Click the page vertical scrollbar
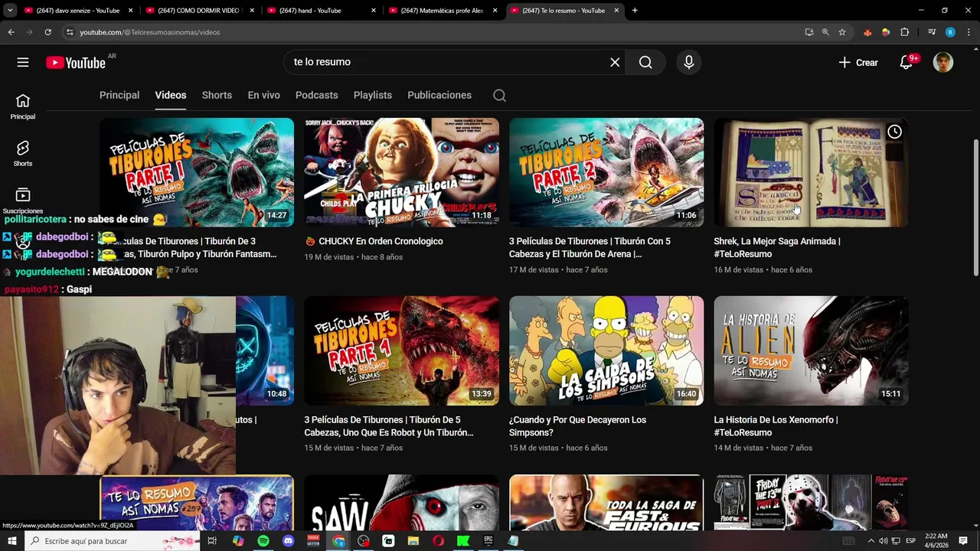The image size is (980, 551). pyautogui.click(x=975, y=207)
